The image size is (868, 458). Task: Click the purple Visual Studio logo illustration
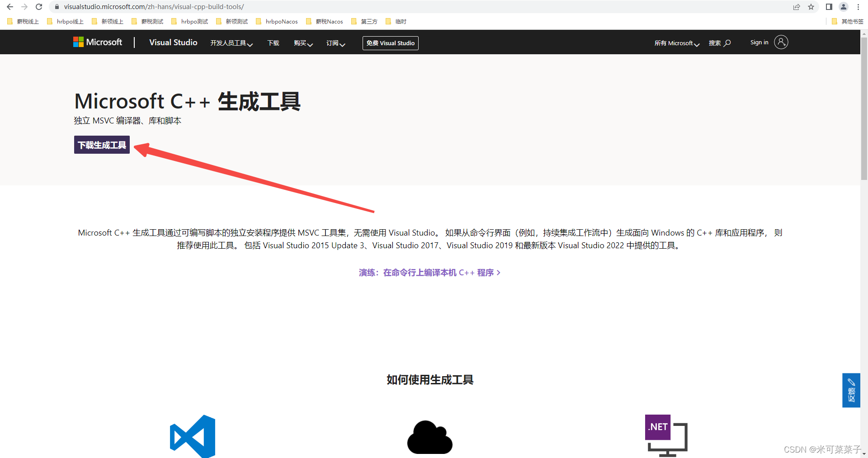pos(192,435)
